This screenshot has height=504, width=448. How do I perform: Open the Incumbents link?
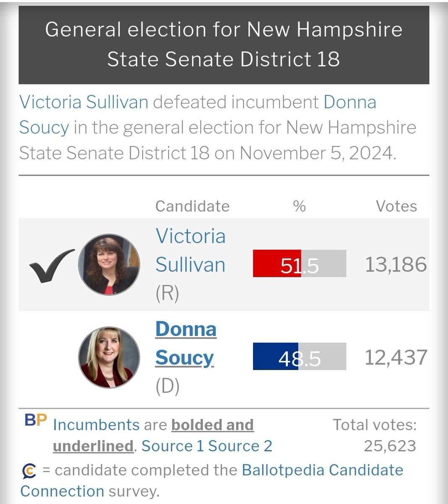click(96, 425)
